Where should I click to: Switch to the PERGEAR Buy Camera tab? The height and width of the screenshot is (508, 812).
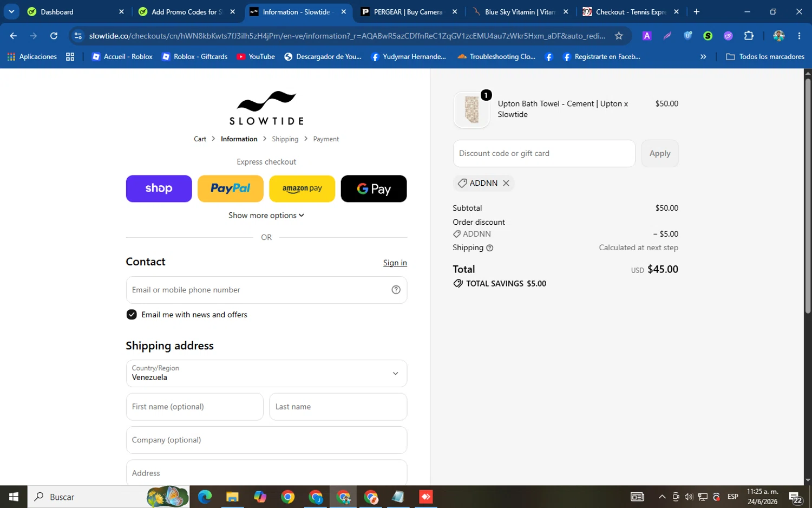coord(408,12)
